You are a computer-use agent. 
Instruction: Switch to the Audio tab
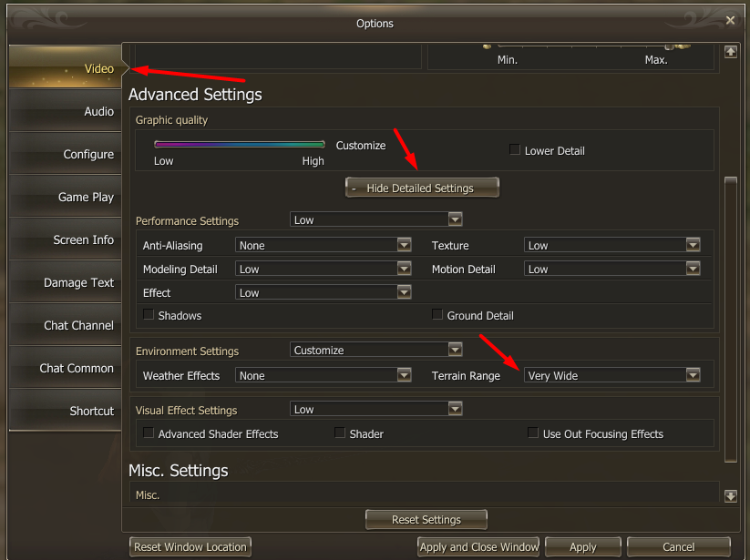[x=66, y=111]
